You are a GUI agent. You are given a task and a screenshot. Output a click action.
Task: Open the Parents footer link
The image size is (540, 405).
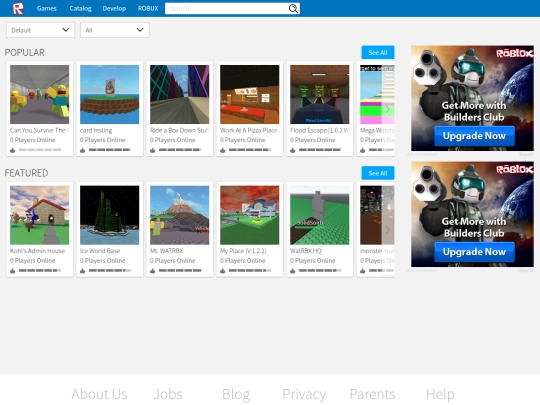pyautogui.click(x=372, y=394)
